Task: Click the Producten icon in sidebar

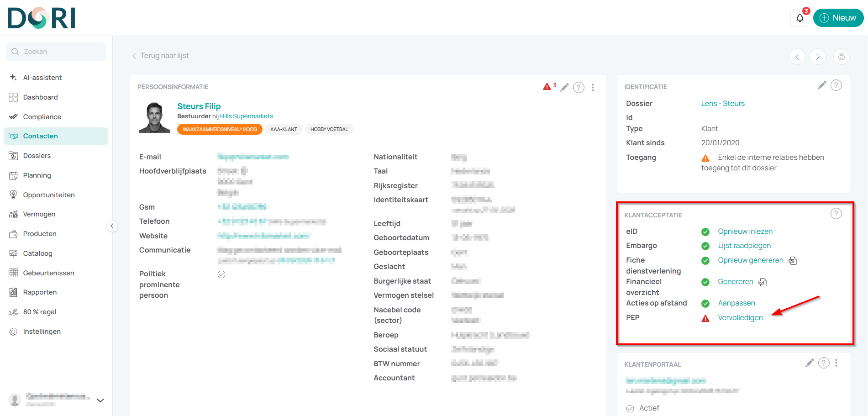Action: (x=13, y=234)
